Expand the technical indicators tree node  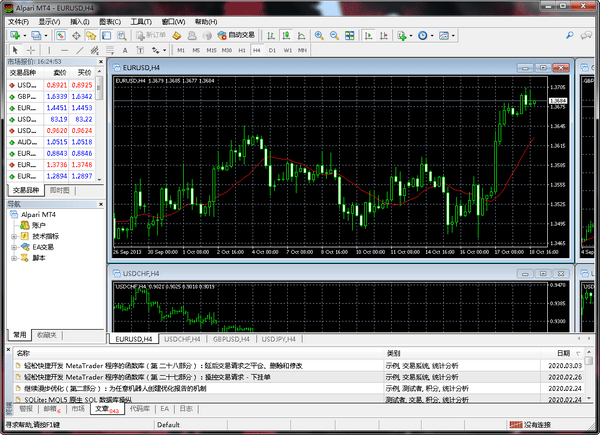click(x=14, y=236)
